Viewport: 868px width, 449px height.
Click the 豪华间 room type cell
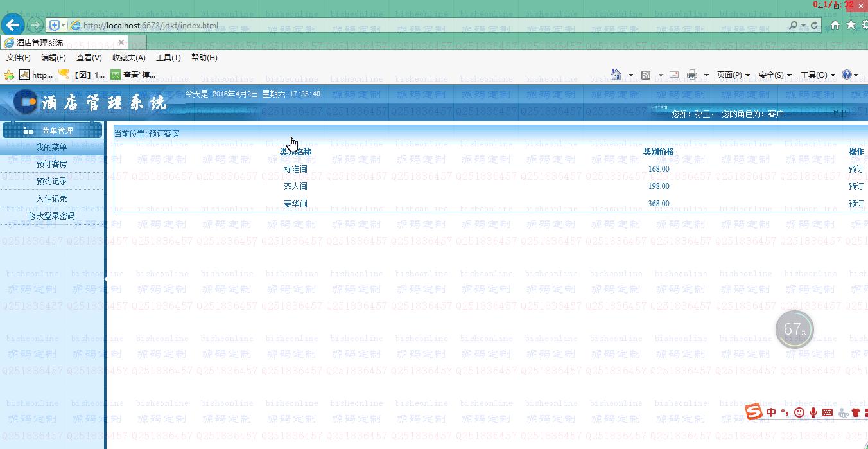tap(295, 204)
